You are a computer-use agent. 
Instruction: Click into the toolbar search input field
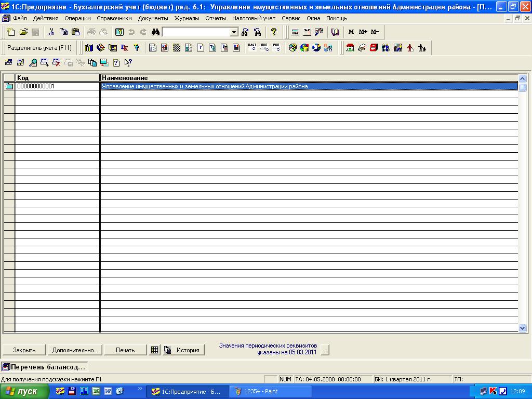(x=197, y=32)
